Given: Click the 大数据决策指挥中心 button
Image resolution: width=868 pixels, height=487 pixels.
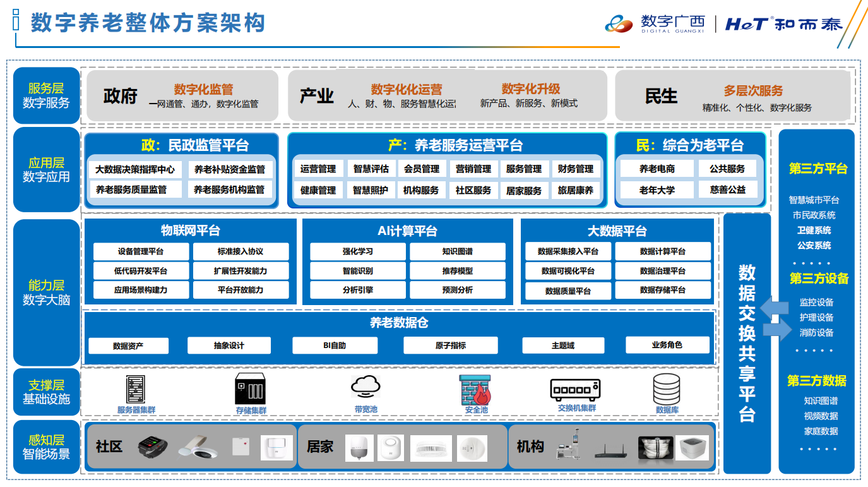Looking at the screenshot, I should pos(134,169).
